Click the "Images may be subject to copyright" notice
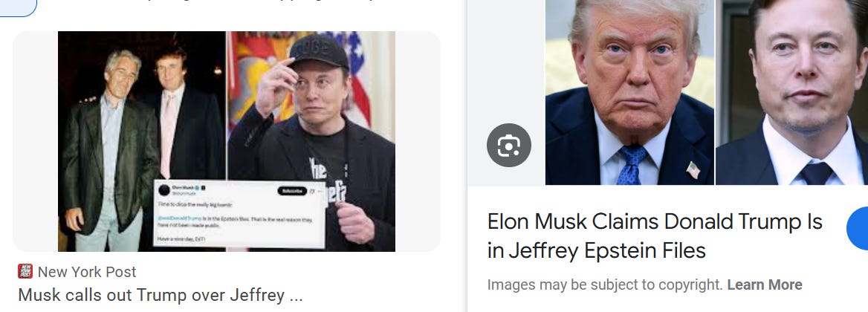The height and width of the screenshot is (312, 868). 605,285
